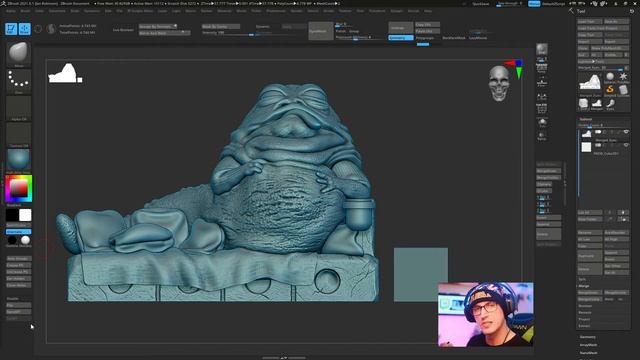Click the circle icon beside Draw button
The width and height of the screenshot is (640, 360).
(38, 29)
